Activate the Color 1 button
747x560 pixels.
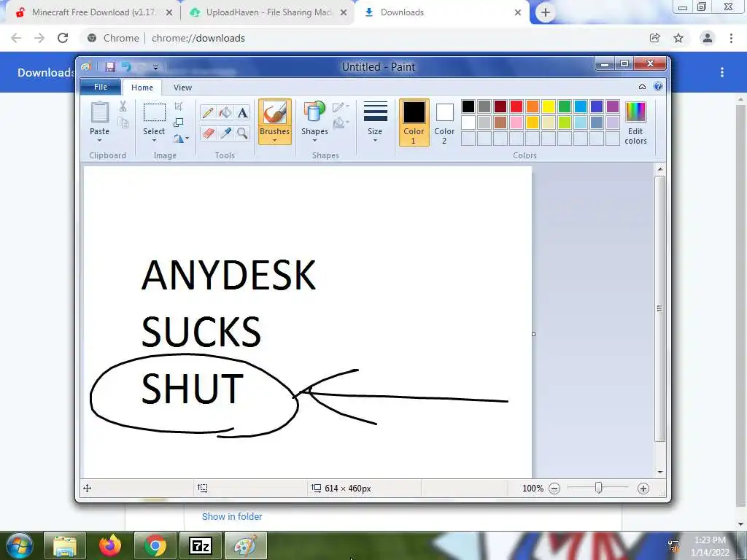click(x=414, y=122)
